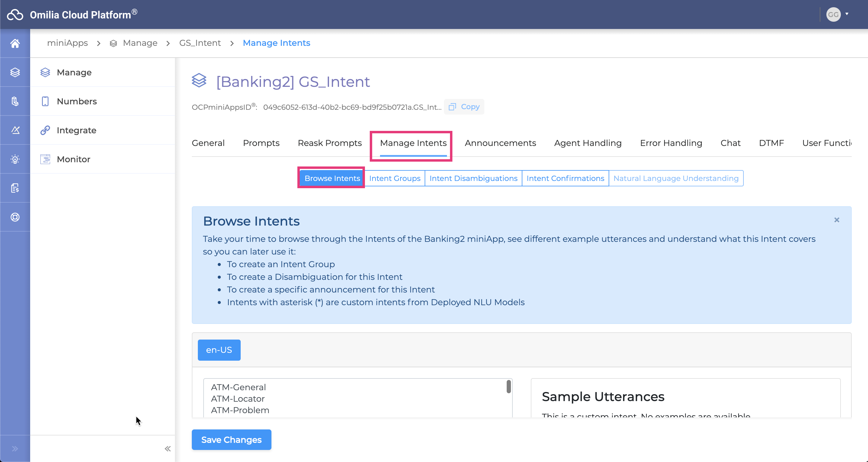Screen dimensions: 868x462
Task: Click the help lifebuoy icon in left rail
Action: (15, 217)
